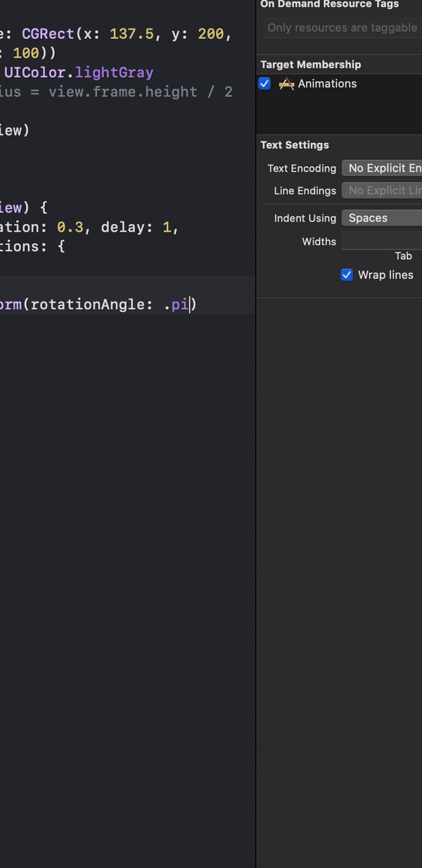
Task: Click the On Demand Resource Tags header
Action: pyautogui.click(x=330, y=4)
